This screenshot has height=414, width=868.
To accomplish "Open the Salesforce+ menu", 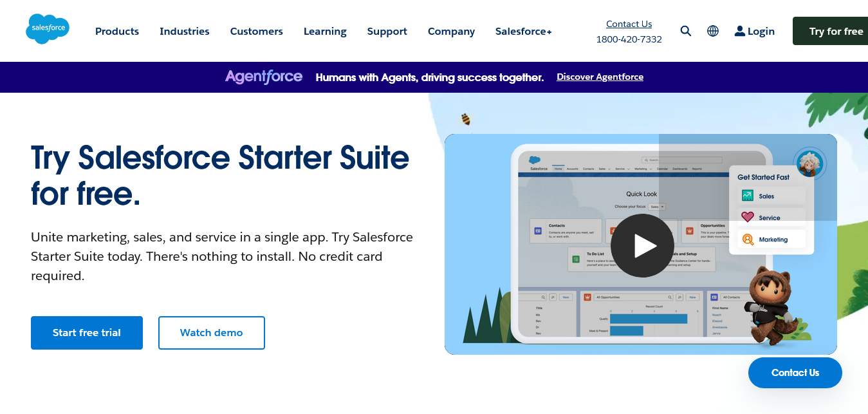I will pos(524,31).
